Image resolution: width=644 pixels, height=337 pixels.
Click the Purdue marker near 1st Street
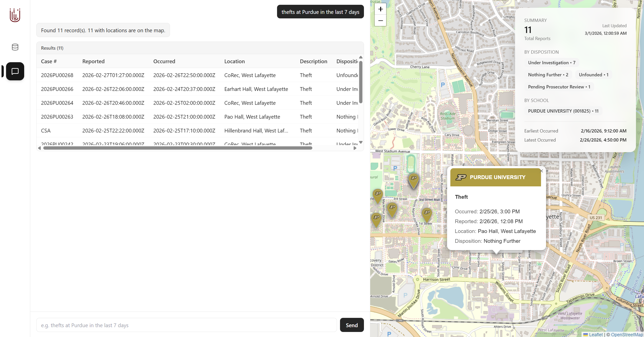tap(427, 214)
